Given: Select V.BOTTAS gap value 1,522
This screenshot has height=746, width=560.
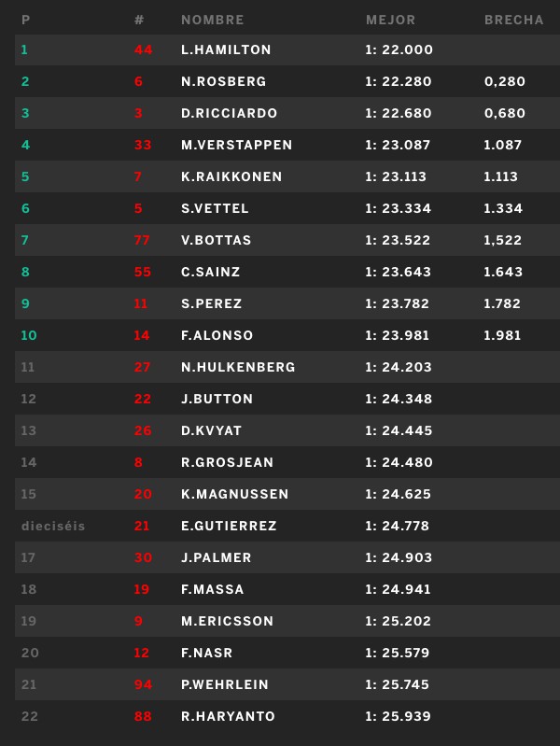Looking at the screenshot, I should [x=502, y=240].
